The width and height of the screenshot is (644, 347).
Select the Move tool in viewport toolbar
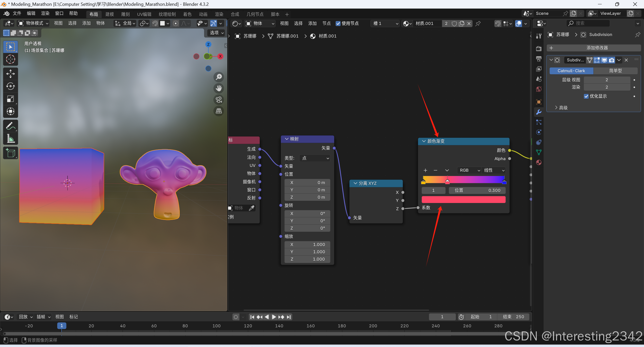10,74
